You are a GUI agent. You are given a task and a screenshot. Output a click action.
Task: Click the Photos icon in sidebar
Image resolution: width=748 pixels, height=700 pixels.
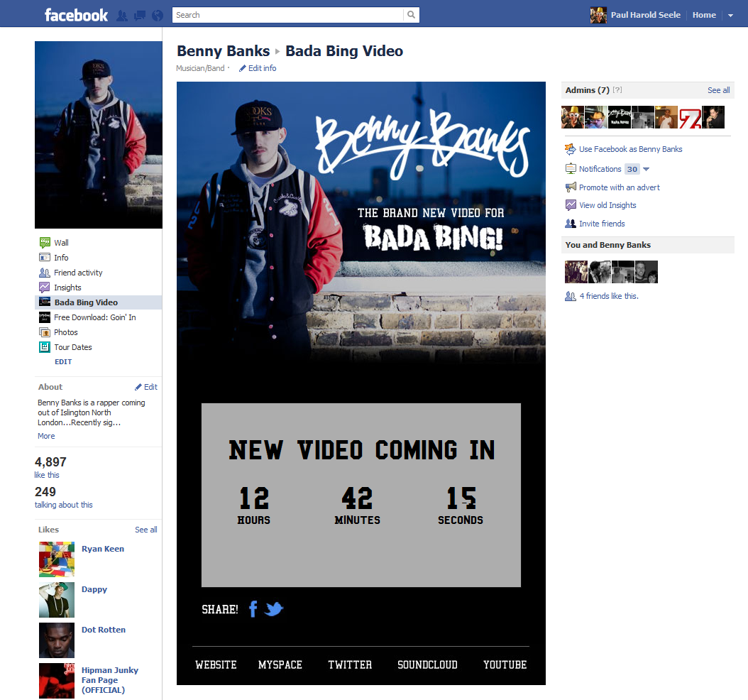(45, 332)
